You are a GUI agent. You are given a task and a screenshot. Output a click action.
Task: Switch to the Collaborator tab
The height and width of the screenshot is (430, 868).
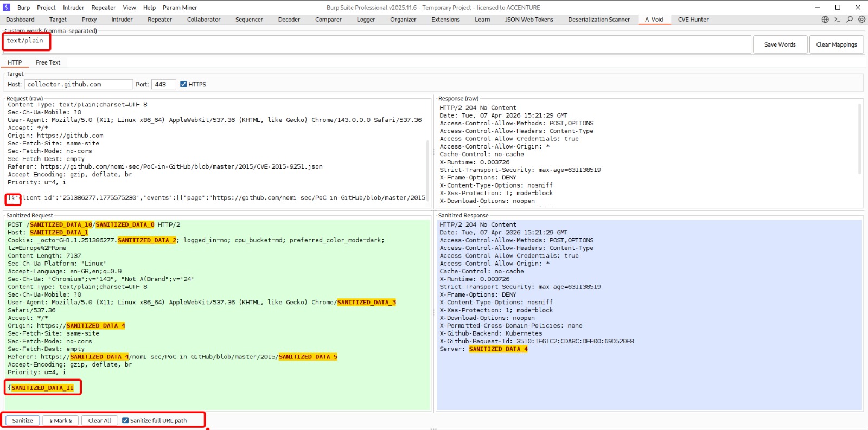click(x=203, y=20)
